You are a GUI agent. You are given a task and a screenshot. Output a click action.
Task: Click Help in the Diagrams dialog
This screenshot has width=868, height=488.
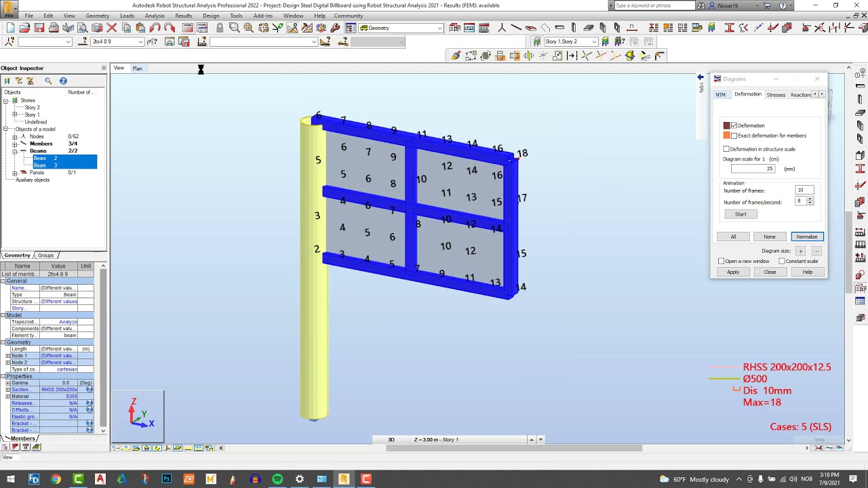pos(808,272)
